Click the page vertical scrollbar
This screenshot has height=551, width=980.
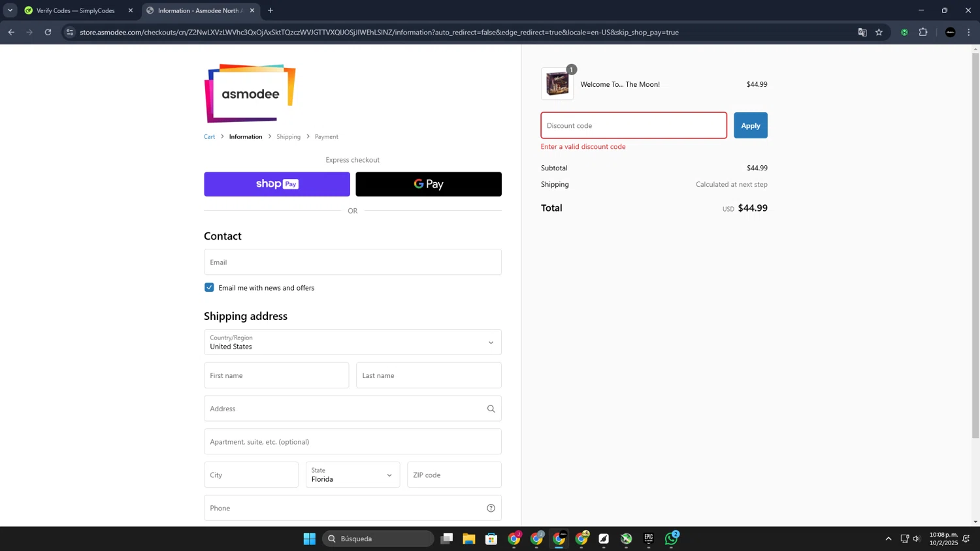point(975,245)
